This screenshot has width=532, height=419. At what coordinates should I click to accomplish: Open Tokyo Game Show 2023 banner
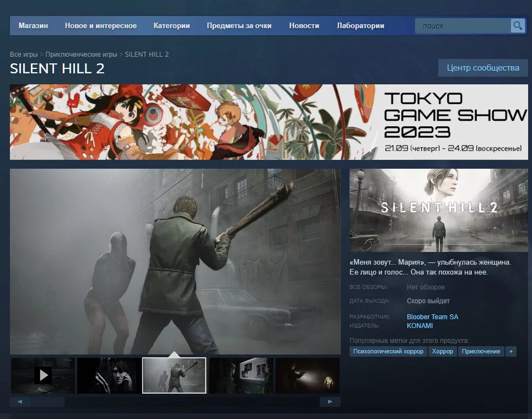(x=268, y=122)
